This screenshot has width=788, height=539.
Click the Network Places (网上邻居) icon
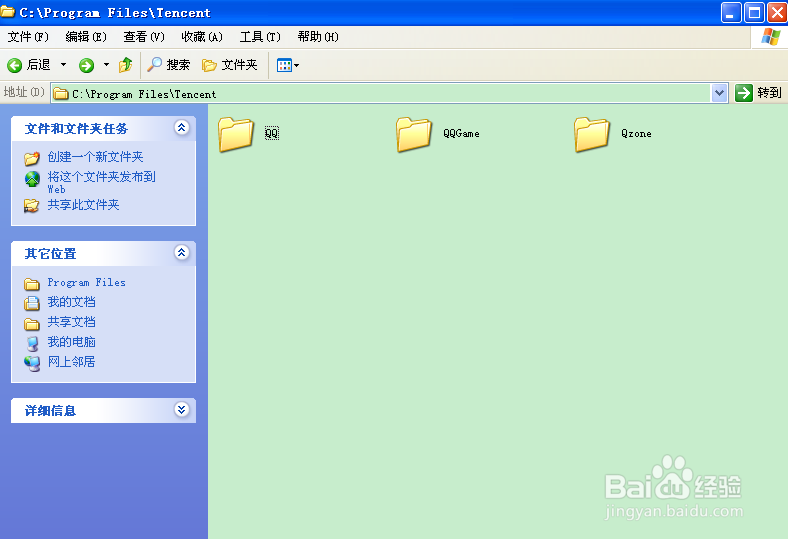32,363
